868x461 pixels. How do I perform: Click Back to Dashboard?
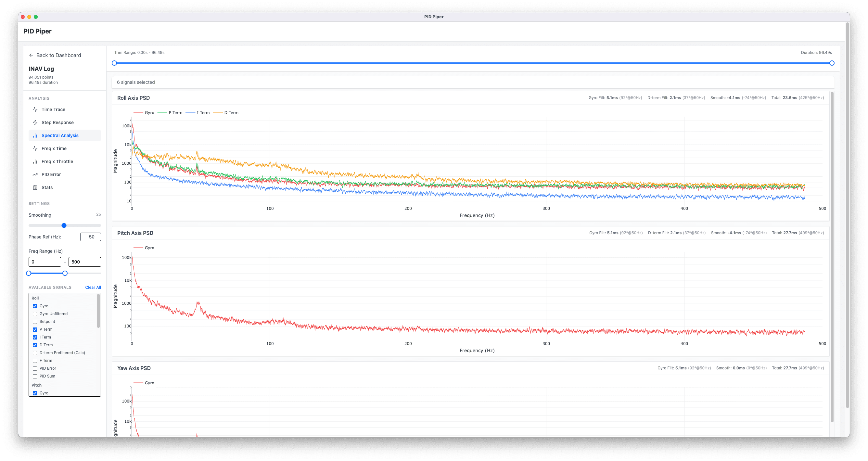[x=58, y=55]
